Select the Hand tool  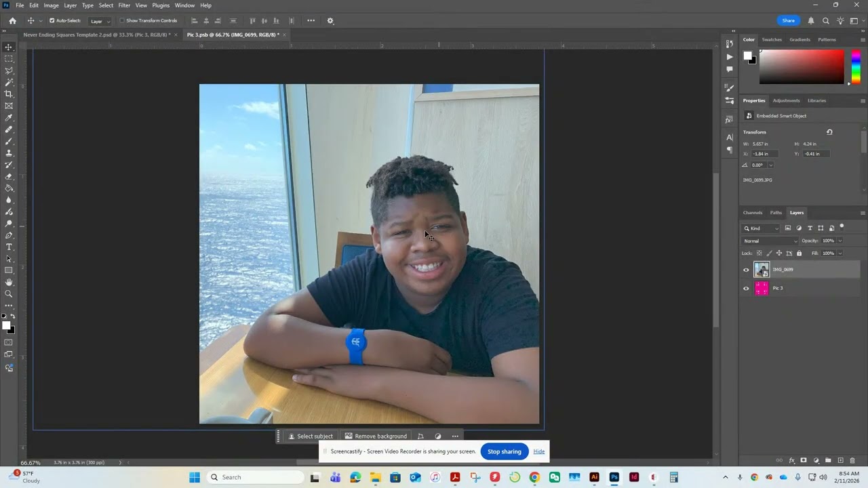[x=9, y=282]
